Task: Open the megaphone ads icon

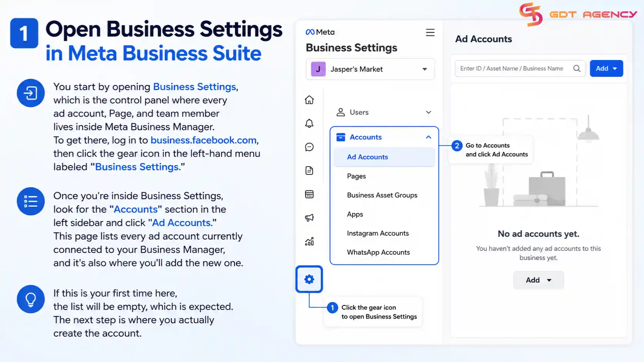Action: [309, 218]
